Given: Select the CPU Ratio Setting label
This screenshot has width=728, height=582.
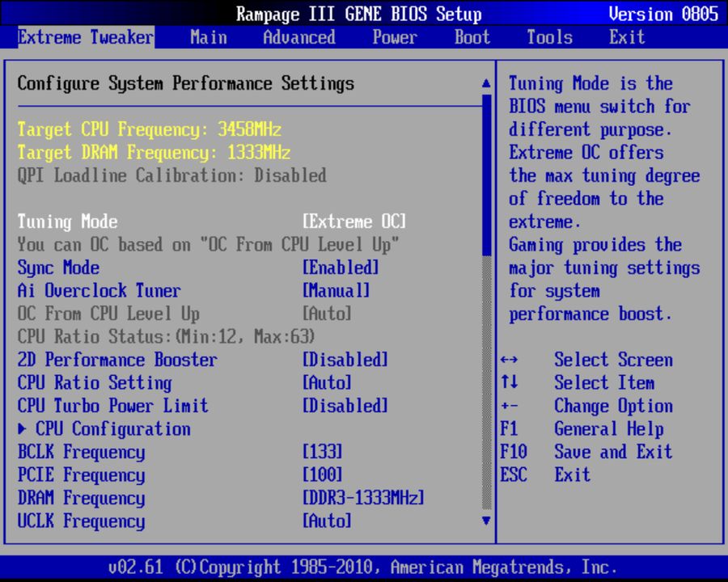Looking at the screenshot, I should [x=95, y=383].
